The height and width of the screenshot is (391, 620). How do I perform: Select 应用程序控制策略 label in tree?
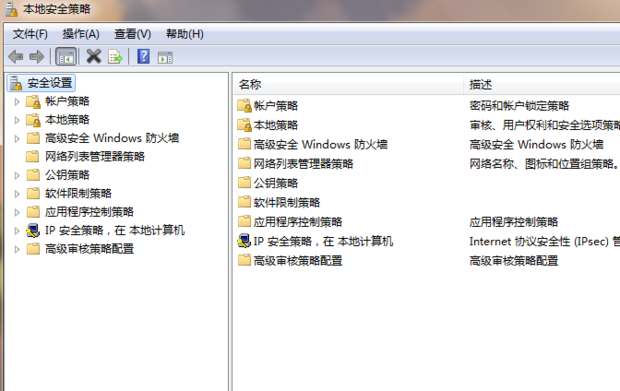click(x=89, y=212)
